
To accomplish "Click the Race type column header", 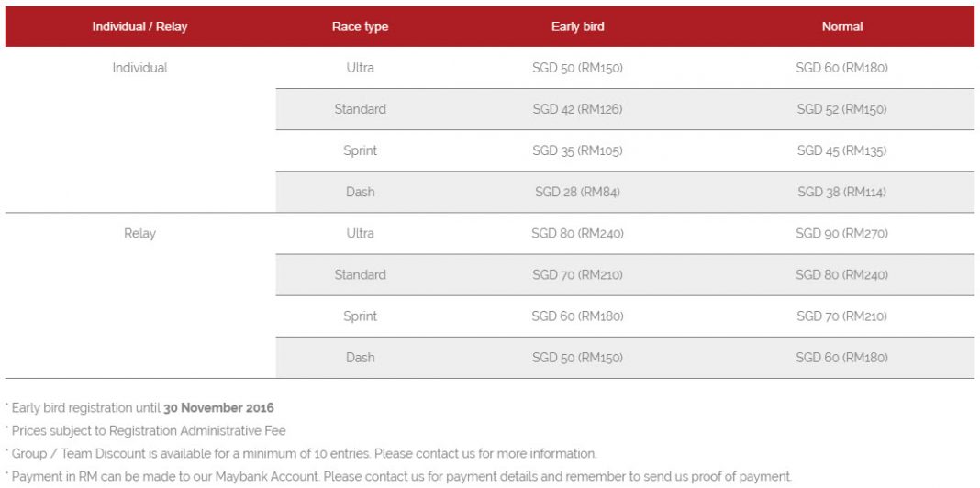I will [360, 27].
